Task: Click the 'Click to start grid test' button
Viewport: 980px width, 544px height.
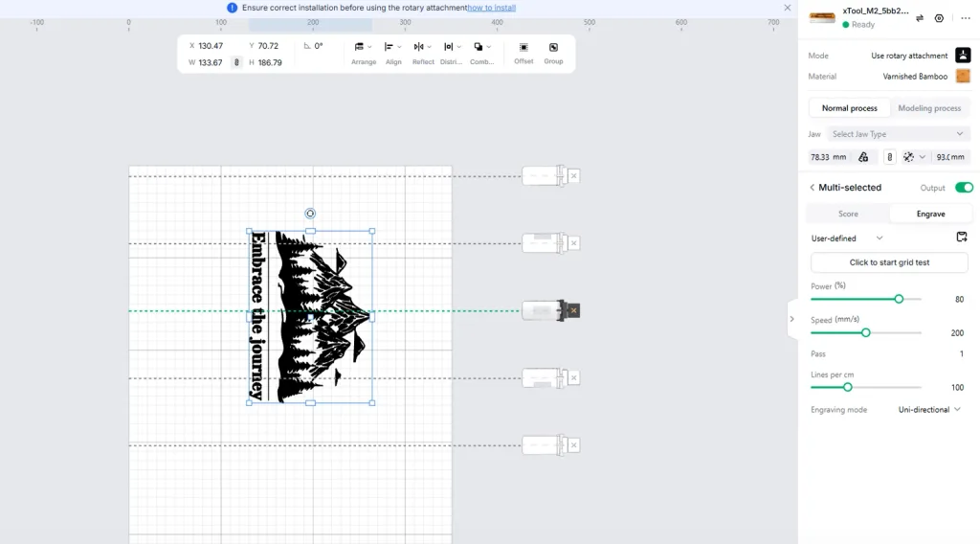Action: pyautogui.click(x=889, y=262)
